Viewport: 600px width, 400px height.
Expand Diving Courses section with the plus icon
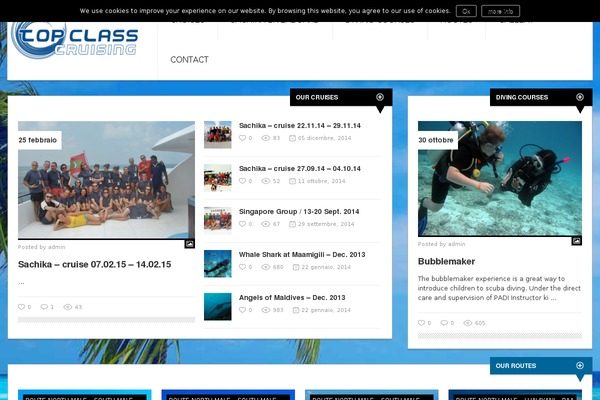(580, 97)
